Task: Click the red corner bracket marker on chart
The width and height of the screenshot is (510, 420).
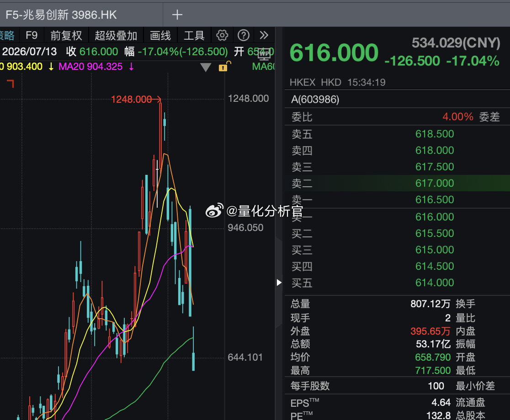Action: [x=11, y=84]
